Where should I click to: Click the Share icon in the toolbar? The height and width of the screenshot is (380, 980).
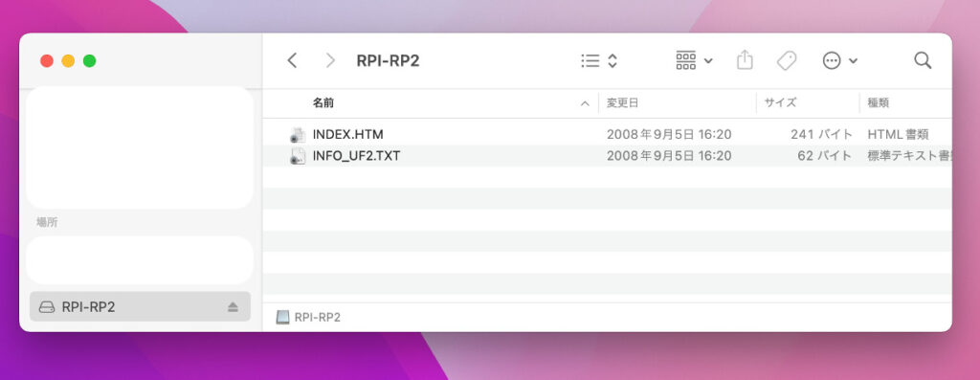tap(745, 60)
